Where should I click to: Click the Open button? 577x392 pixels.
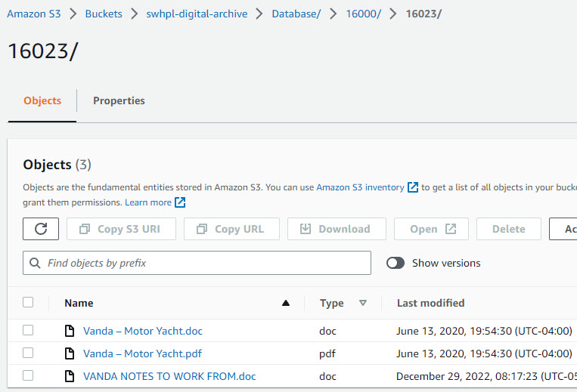[431, 229]
